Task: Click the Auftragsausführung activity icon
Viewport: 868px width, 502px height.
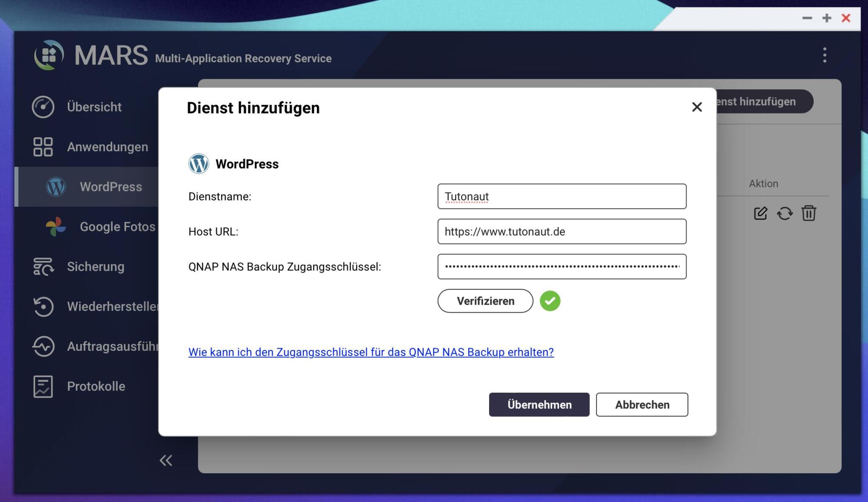Action: pyautogui.click(x=43, y=347)
